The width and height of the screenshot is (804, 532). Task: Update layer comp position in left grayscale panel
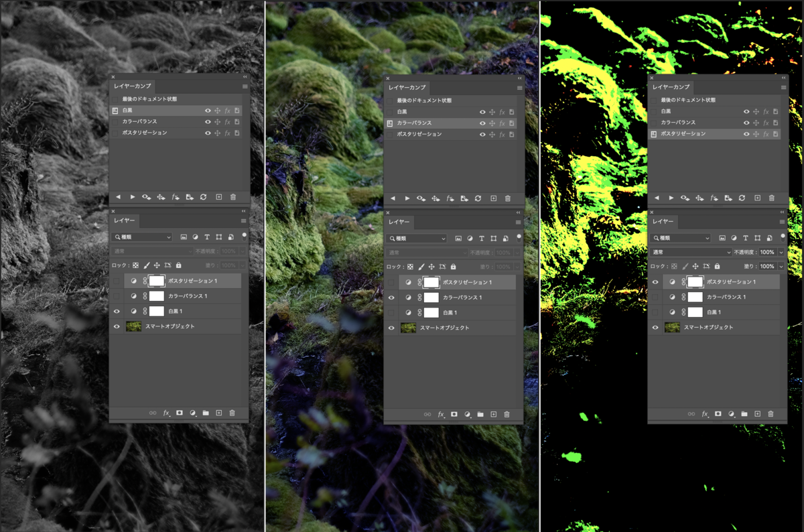tap(161, 197)
